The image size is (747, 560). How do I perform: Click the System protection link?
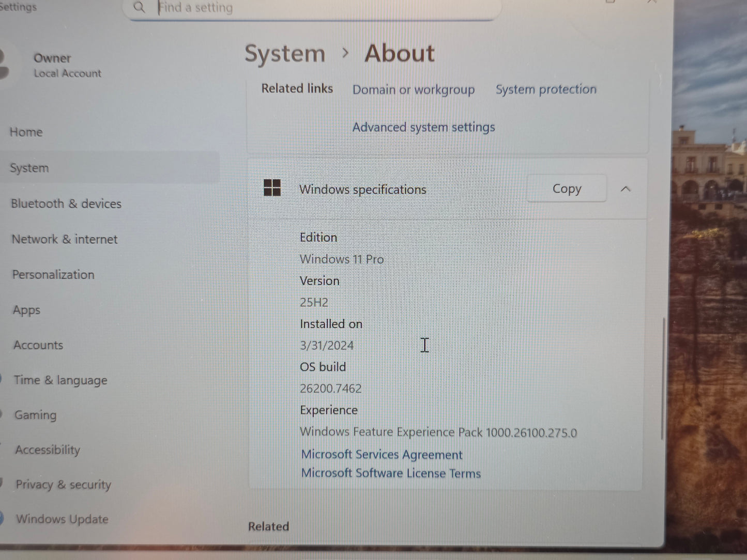click(545, 89)
